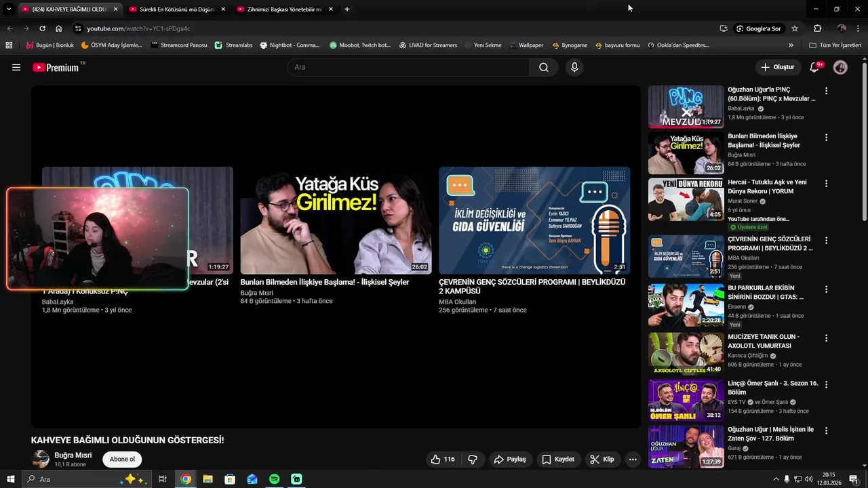Open Task View in taskbar

[163, 479]
